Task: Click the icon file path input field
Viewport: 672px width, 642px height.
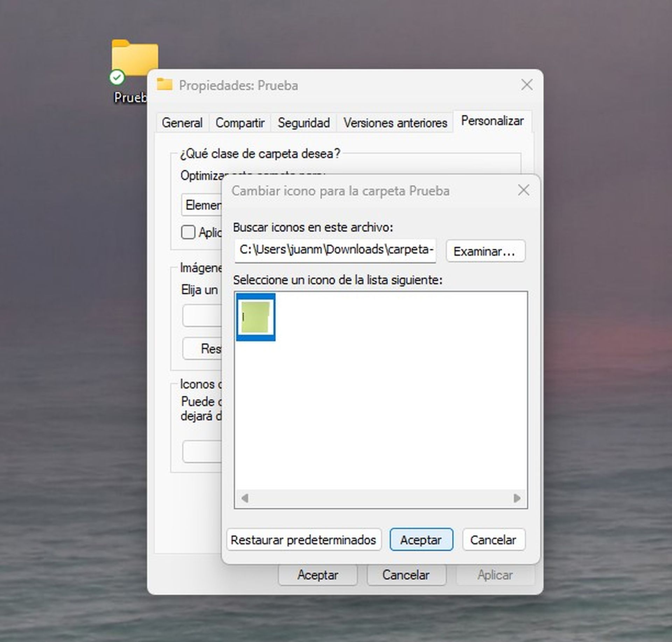Action: coord(334,251)
